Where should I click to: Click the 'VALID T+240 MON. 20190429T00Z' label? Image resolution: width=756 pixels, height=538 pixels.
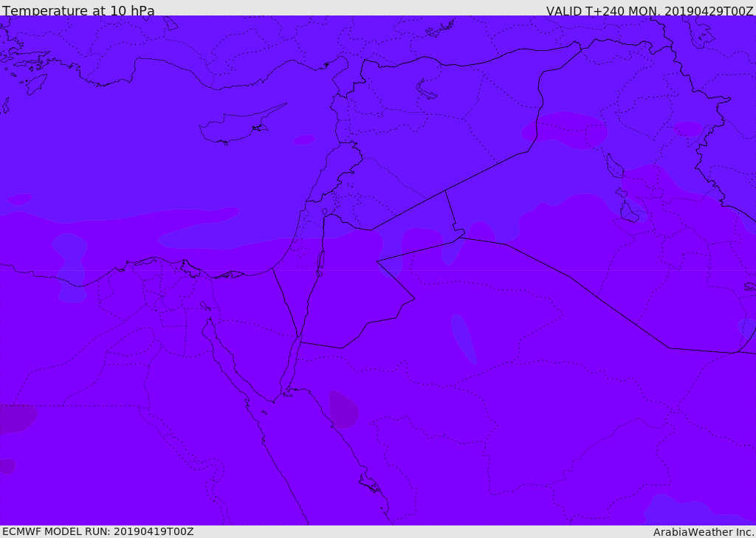click(x=650, y=10)
